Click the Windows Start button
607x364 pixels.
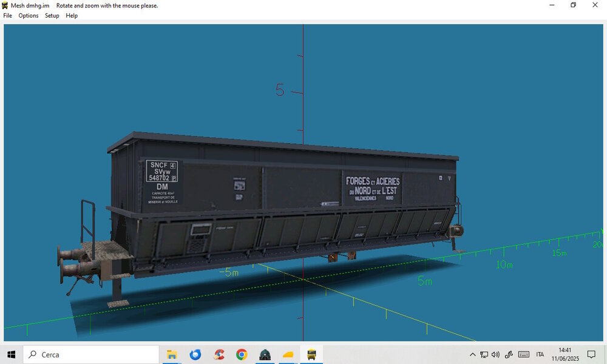click(x=11, y=354)
